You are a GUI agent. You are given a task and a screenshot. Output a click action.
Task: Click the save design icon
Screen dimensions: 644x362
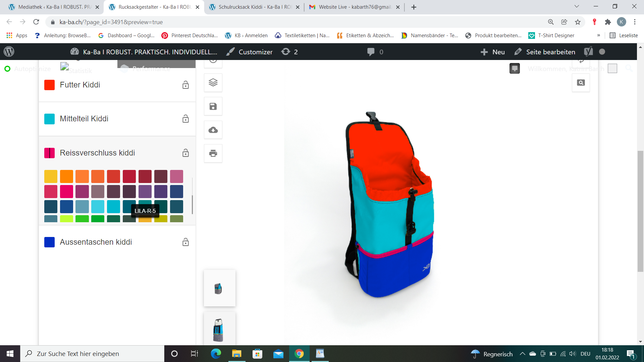[213, 106]
